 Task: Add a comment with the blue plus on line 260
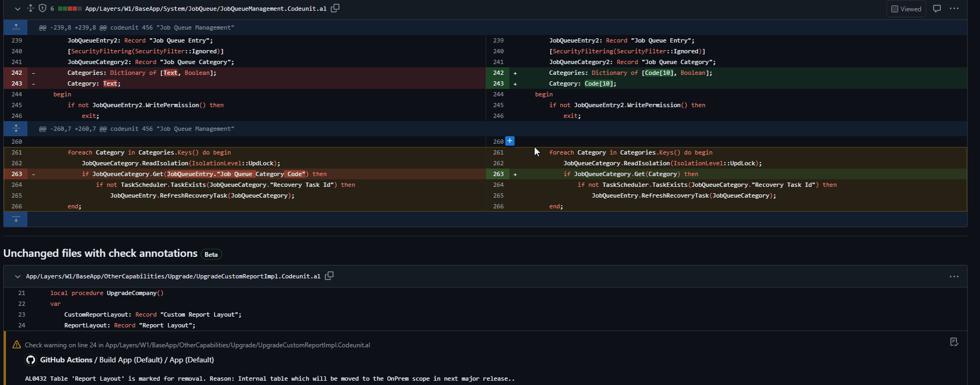[510, 141]
